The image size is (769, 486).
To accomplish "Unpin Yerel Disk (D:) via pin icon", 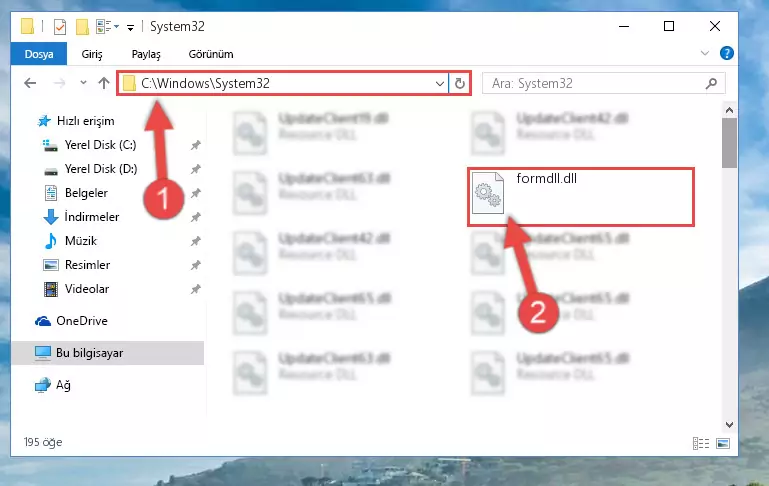I will click(x=196, y=169).
